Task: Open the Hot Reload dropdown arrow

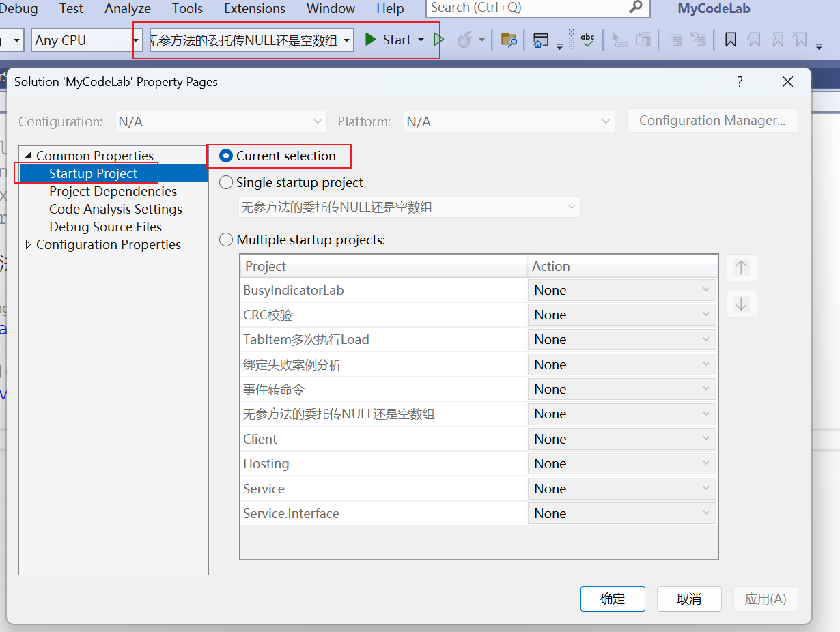Action: tap(481, 40)
